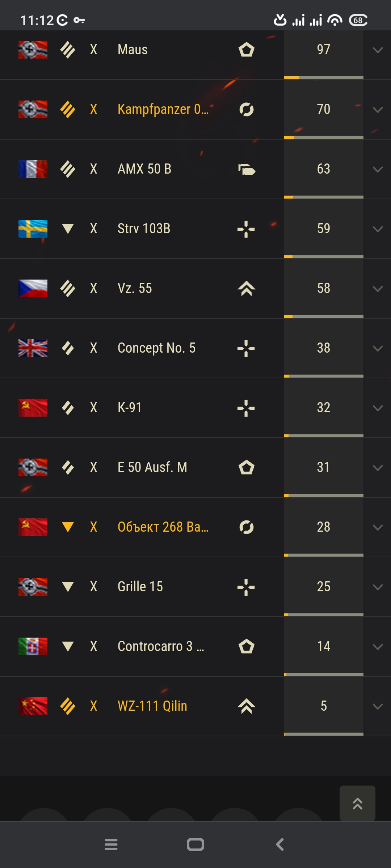
Task: Expand the Grille 15 row chevron
Action: [378, 587]
